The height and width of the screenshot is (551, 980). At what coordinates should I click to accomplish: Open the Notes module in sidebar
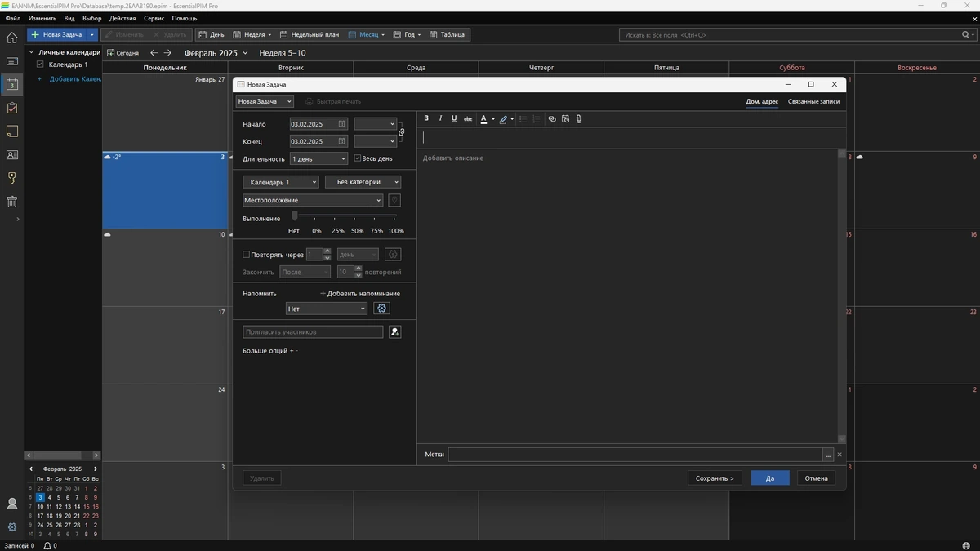coord(11,131)
